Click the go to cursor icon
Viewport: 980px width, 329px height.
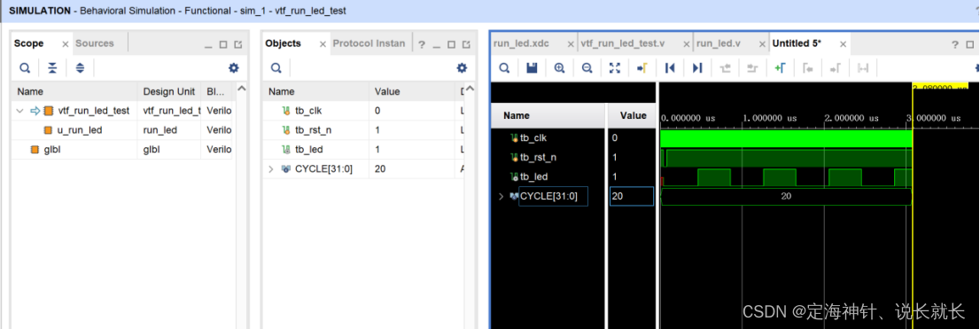pos(642,68)
